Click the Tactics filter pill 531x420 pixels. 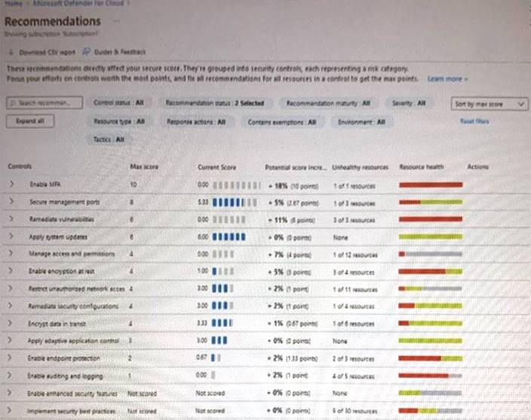coord(110,139)
